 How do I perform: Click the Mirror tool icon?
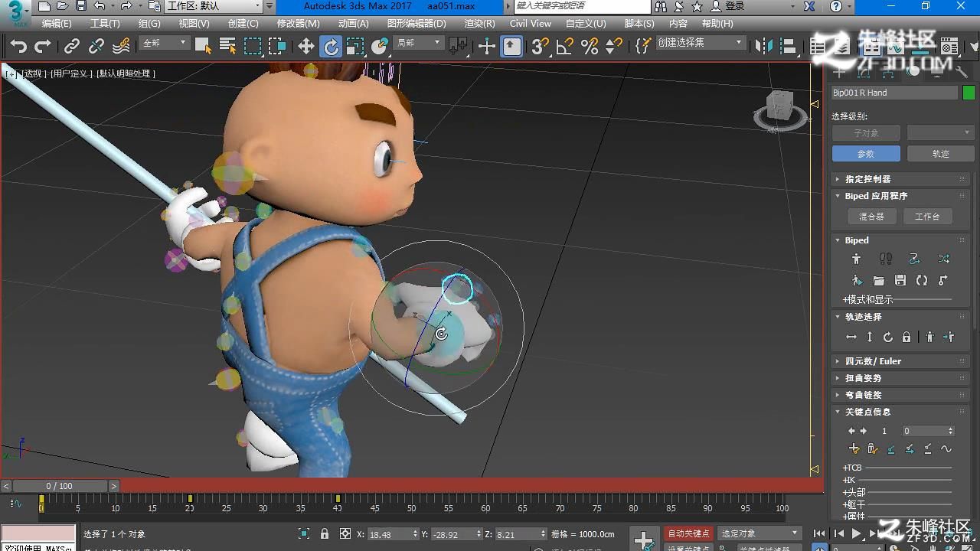764,47
